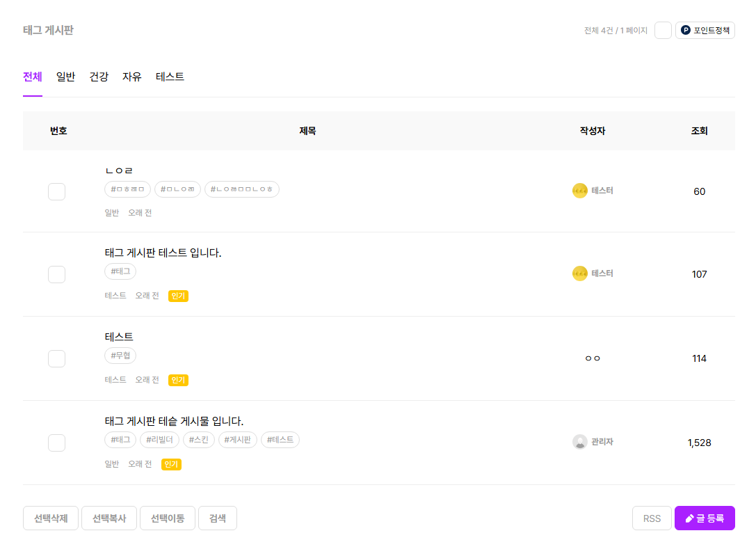The width and height of the screenshot is (756, 556).
Task: Switch to the 건강 category tab
Action: (x=99, y=77)
